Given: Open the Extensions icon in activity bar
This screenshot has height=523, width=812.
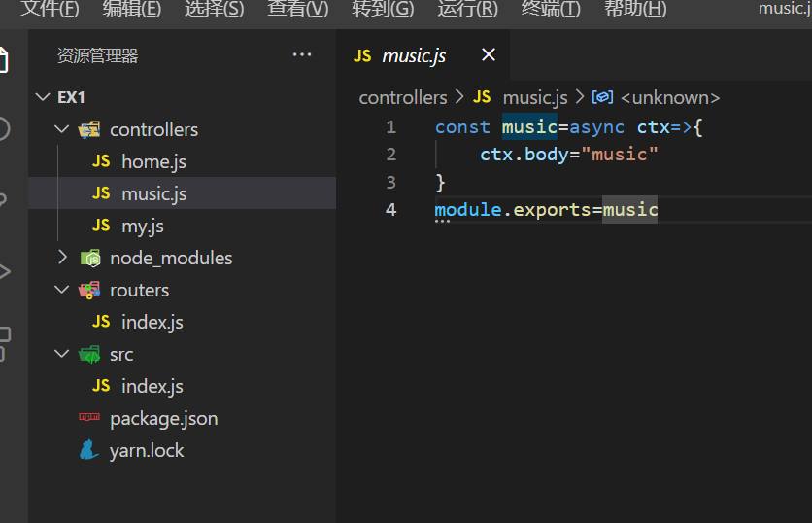Looking at the screenshot, I should pyautogui.click(x=5, y=343).
